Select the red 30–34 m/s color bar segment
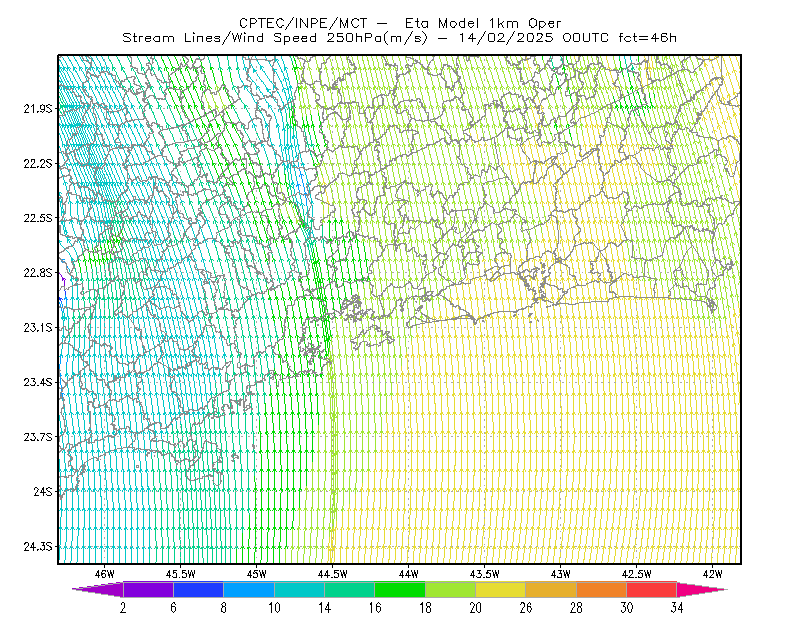Image resolution: width=800 pixels, height=618 pixels. (x=652, y=589)
